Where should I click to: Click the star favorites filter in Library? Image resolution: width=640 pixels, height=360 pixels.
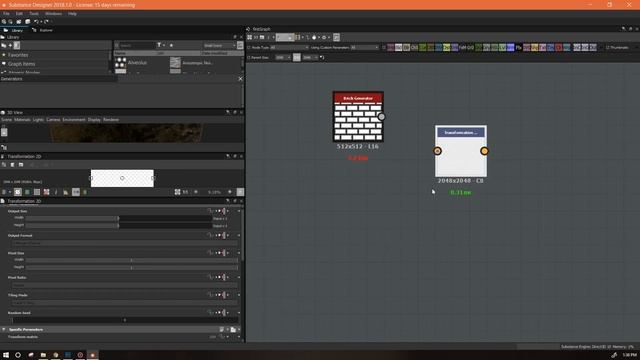click(171, 45)
